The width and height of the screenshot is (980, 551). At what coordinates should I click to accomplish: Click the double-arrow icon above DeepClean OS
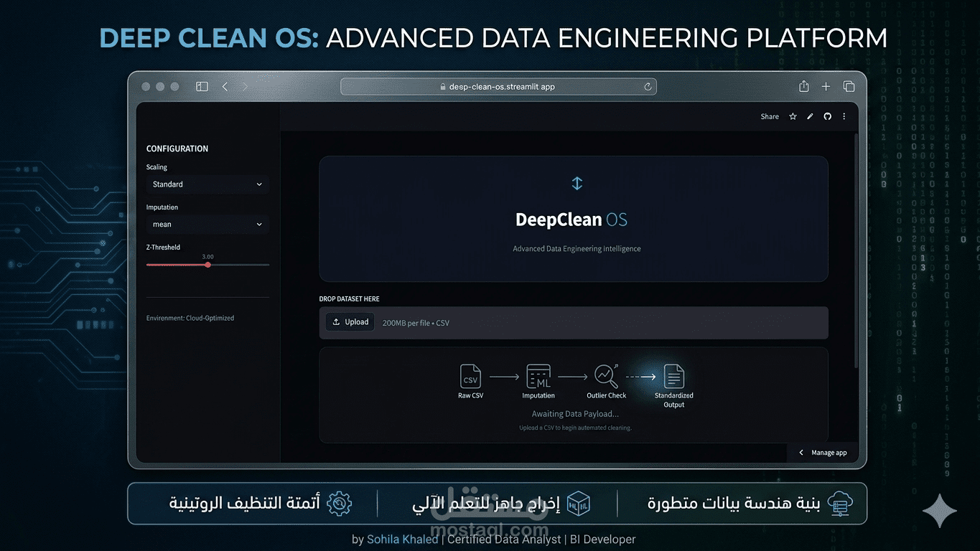pos(577,184)
